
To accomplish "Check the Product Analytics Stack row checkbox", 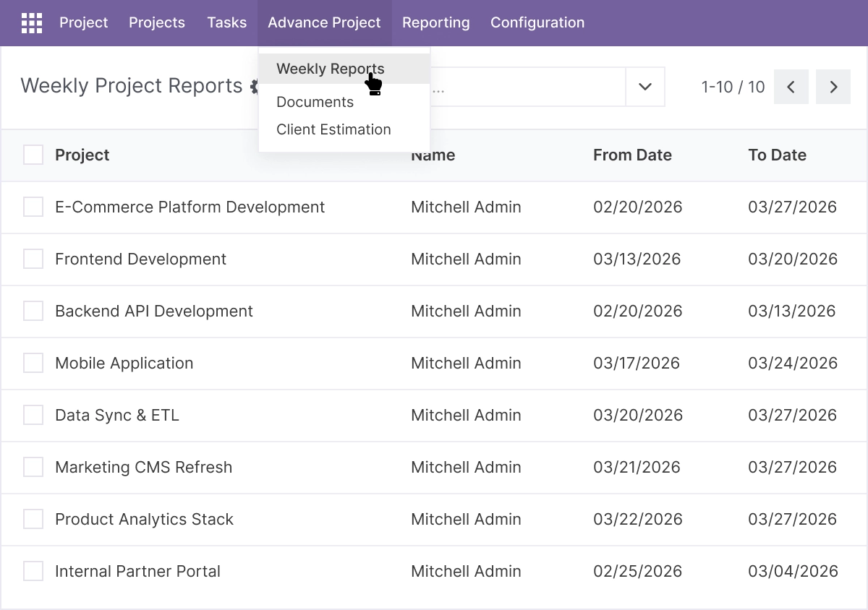I will [33, 519].
